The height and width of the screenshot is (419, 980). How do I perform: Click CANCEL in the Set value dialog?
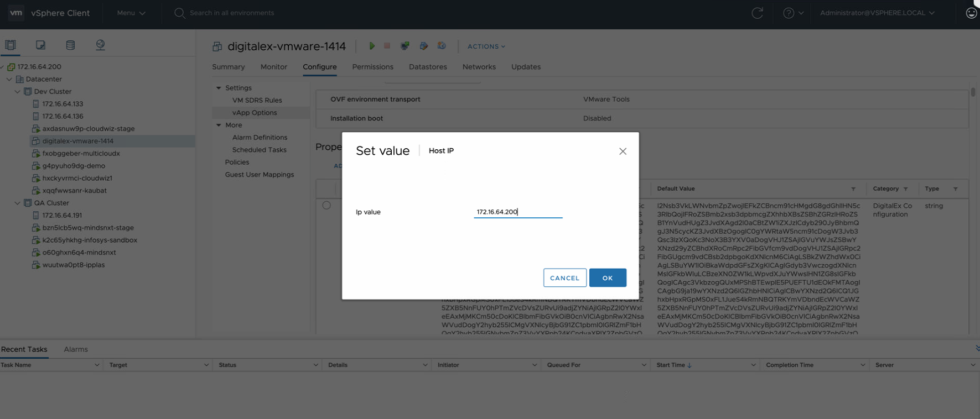(x=564, y=278)
